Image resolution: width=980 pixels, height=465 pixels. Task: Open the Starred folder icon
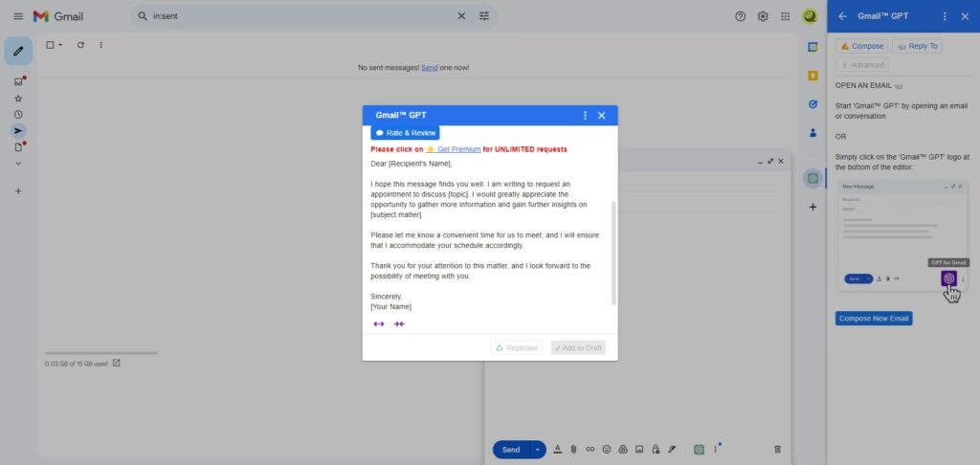pyautogui.click(x=18, y=99)
